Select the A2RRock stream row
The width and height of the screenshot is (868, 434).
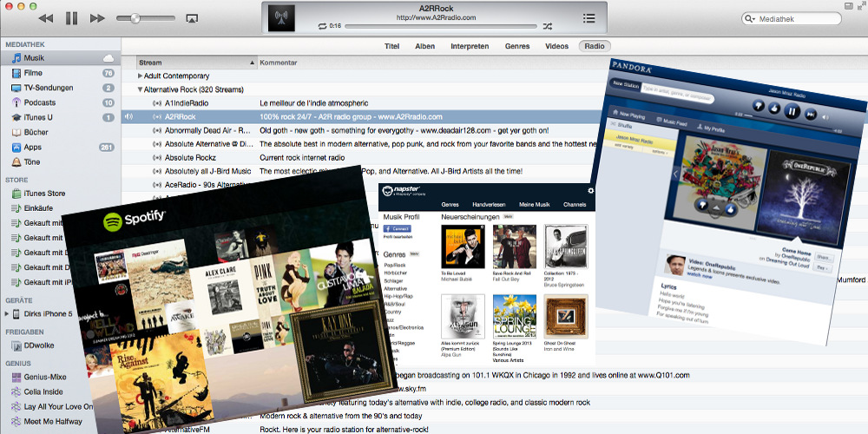(x=361, y=117)
